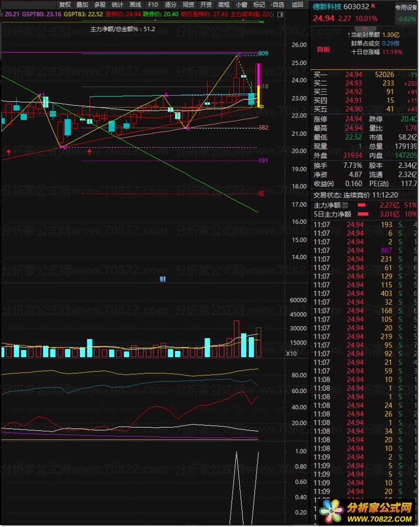The width and height of the screenshot is (420, 527).
Task: Remove stock via -自选 button
Action: (x=278, y=4)
